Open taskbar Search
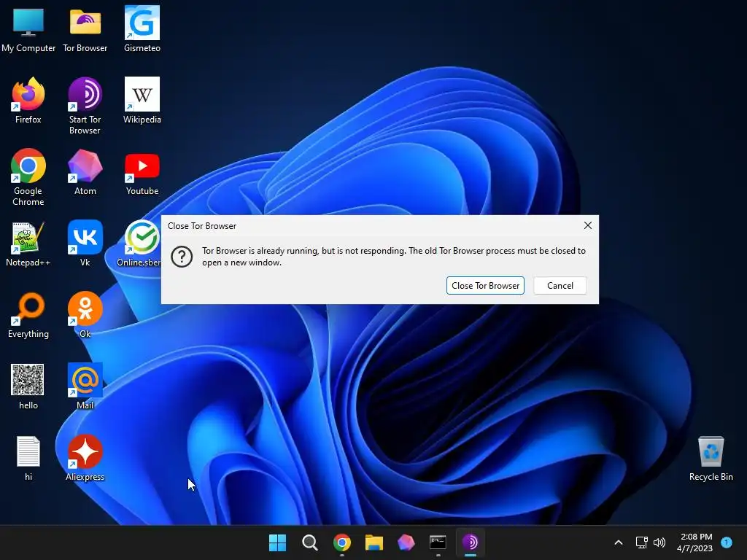The image size is (747, 560). 309,542
